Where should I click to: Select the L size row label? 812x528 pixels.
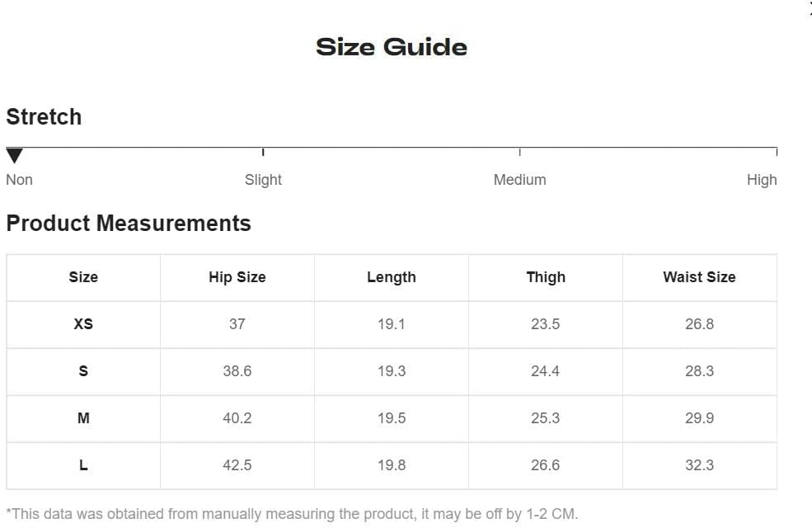coord(83,465)
